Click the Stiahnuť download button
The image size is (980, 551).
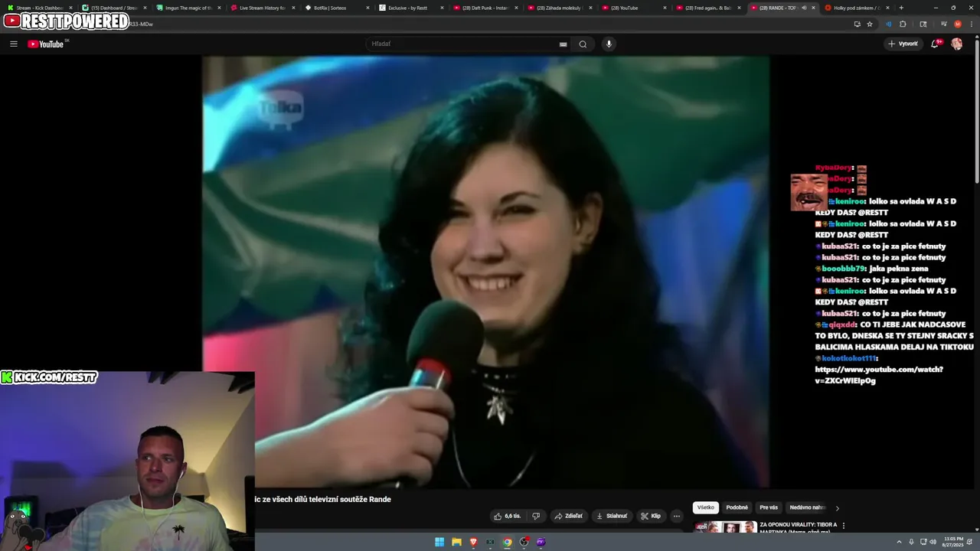point(612,516)
